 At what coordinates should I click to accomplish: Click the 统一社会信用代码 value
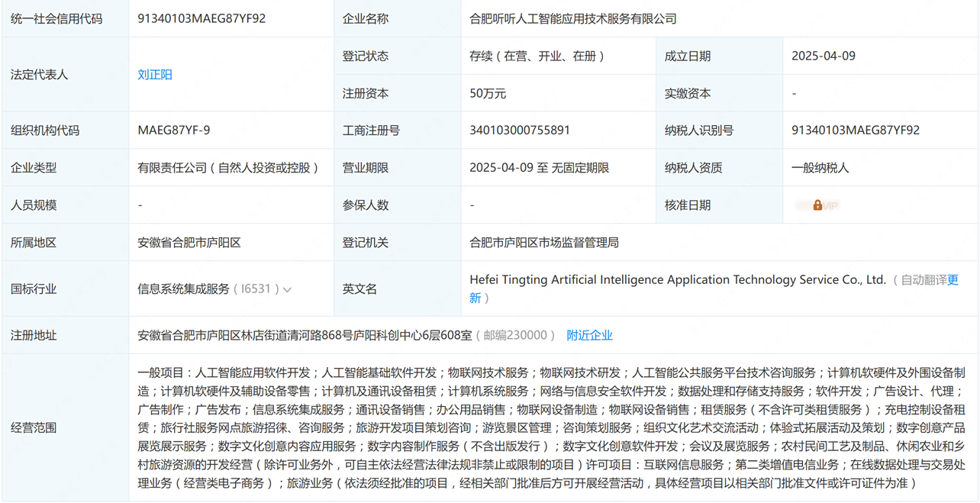(201, 18)
